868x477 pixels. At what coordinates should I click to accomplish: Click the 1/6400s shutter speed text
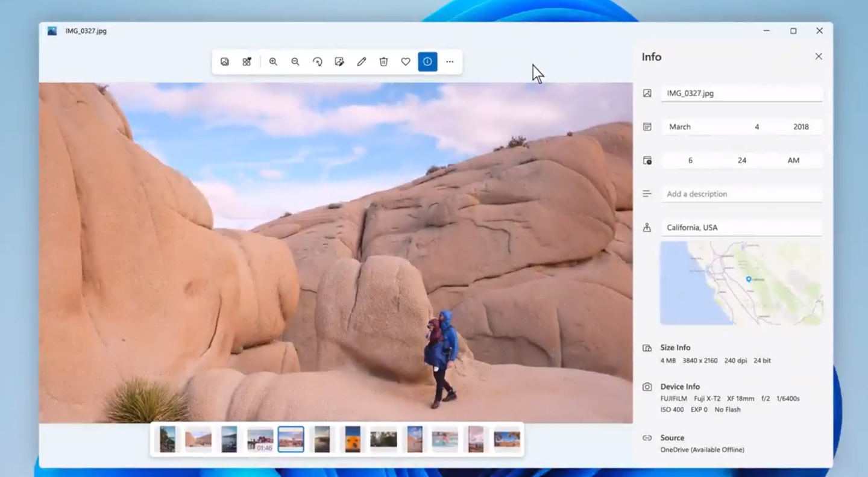point(788,399)
